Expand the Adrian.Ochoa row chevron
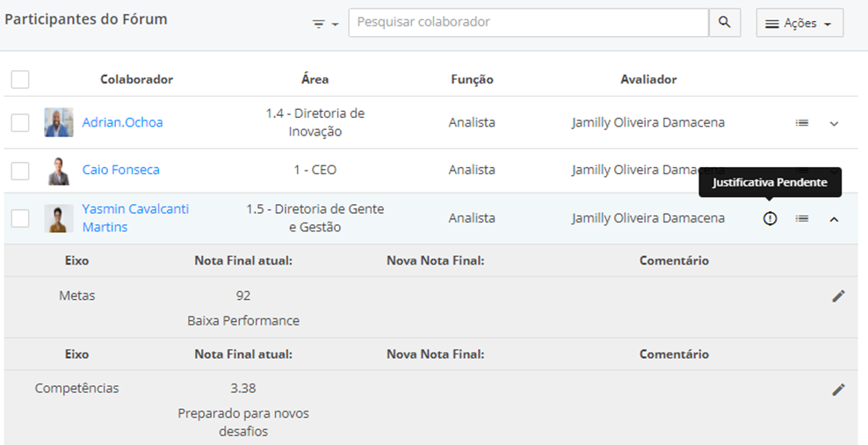 (x=835, y=123)
